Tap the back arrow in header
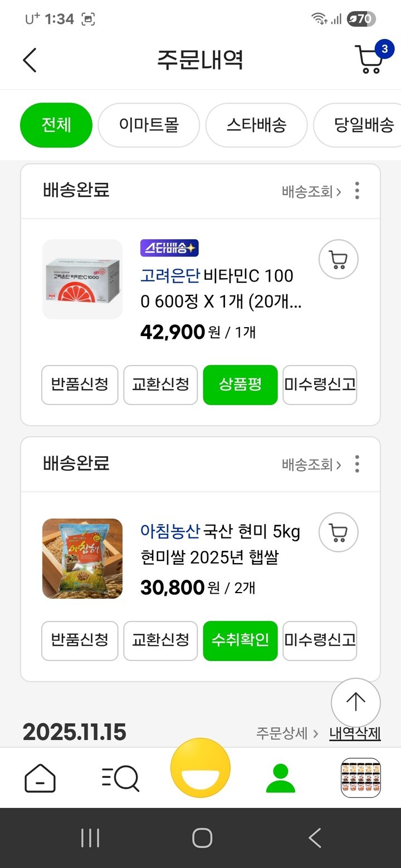This screenshot has height=868, width=401. [x=30, y=60]
